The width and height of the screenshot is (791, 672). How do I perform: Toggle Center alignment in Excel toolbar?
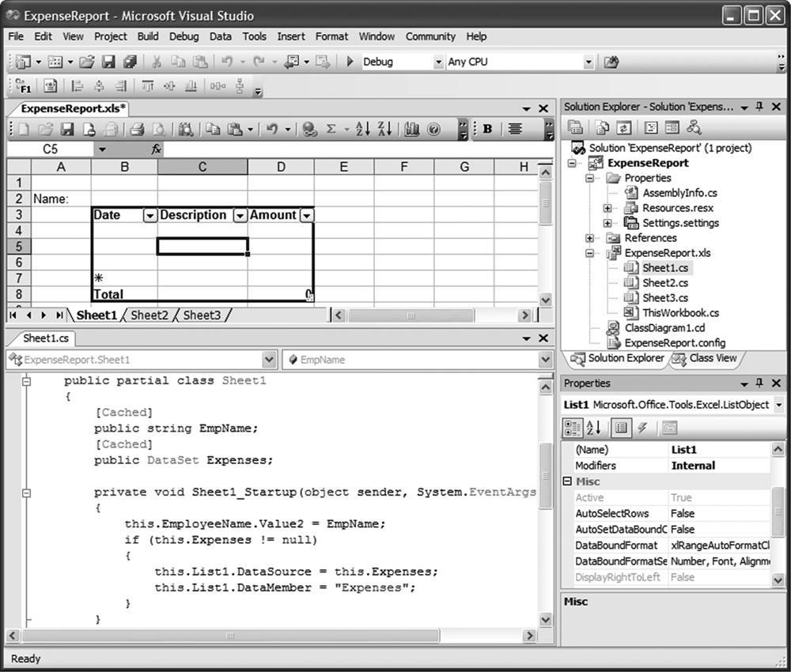(x=515, y=129)
